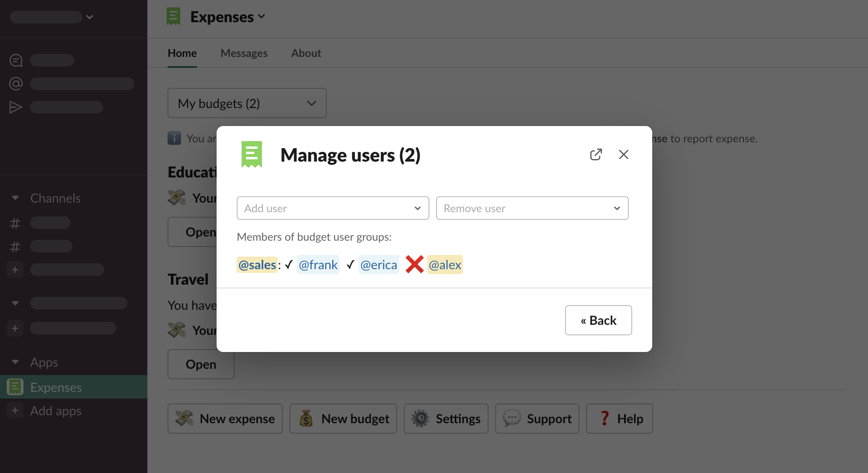
Task: Switch to the About tab
Action: [x=306, y=53]
